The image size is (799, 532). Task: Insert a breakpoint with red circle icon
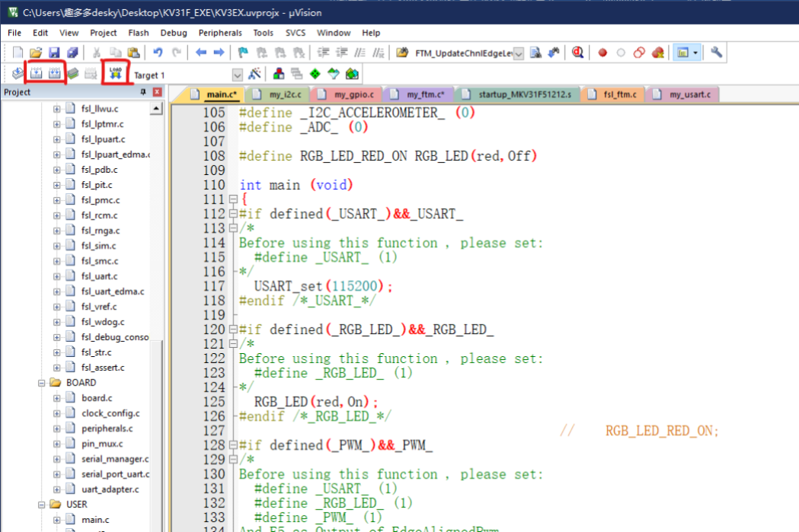click(x=602, y=53)
